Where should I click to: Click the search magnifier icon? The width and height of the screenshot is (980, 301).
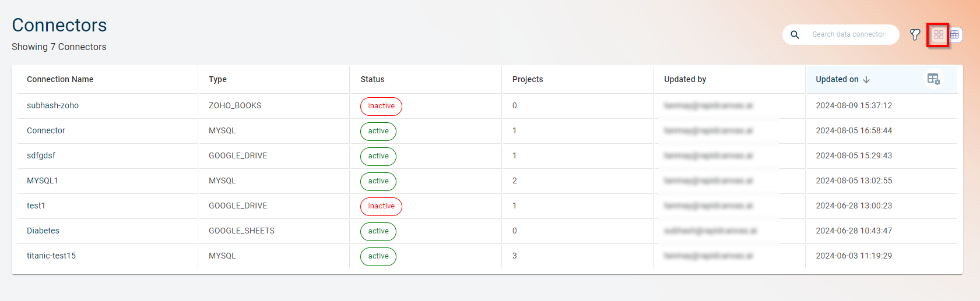[x=795, y=35]
